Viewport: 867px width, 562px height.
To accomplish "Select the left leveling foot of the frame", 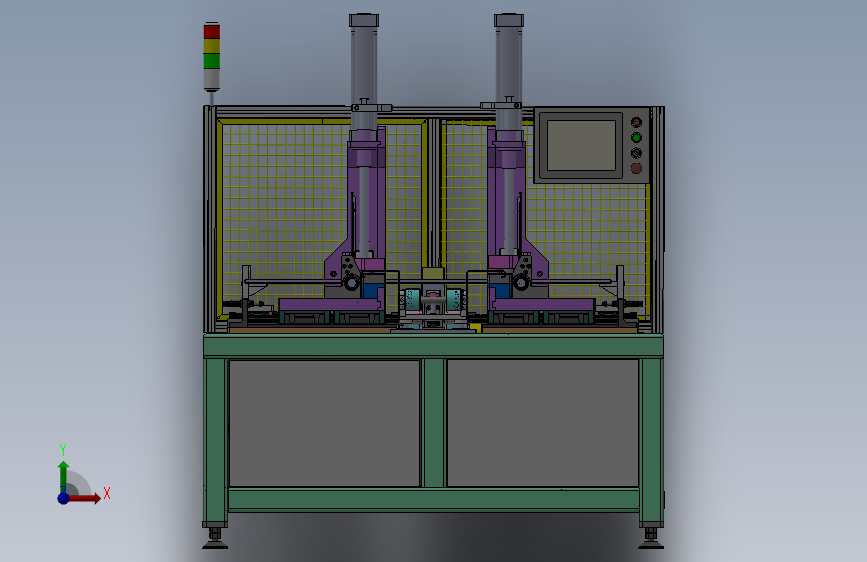I will click(x=215, y=538).
